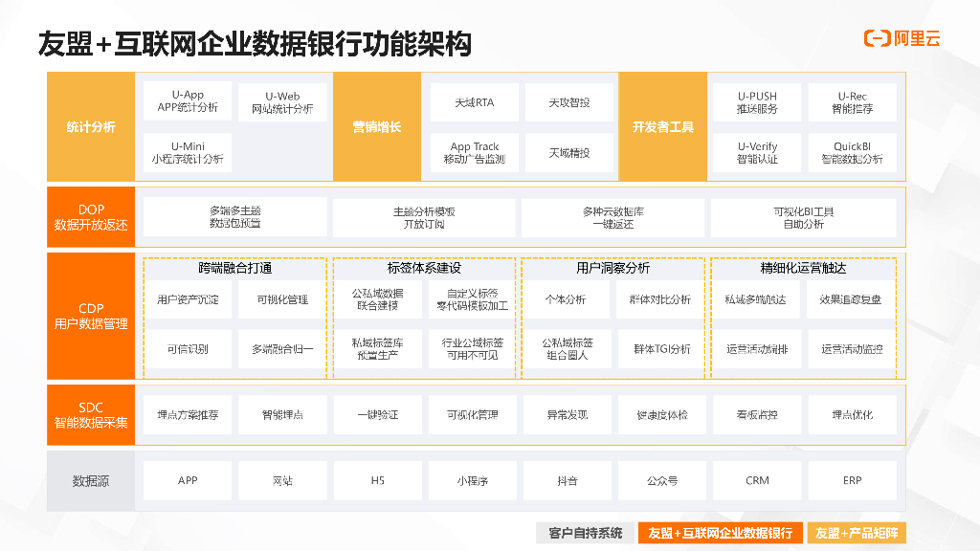Click the 健康度体检 box

click(662, 415)
